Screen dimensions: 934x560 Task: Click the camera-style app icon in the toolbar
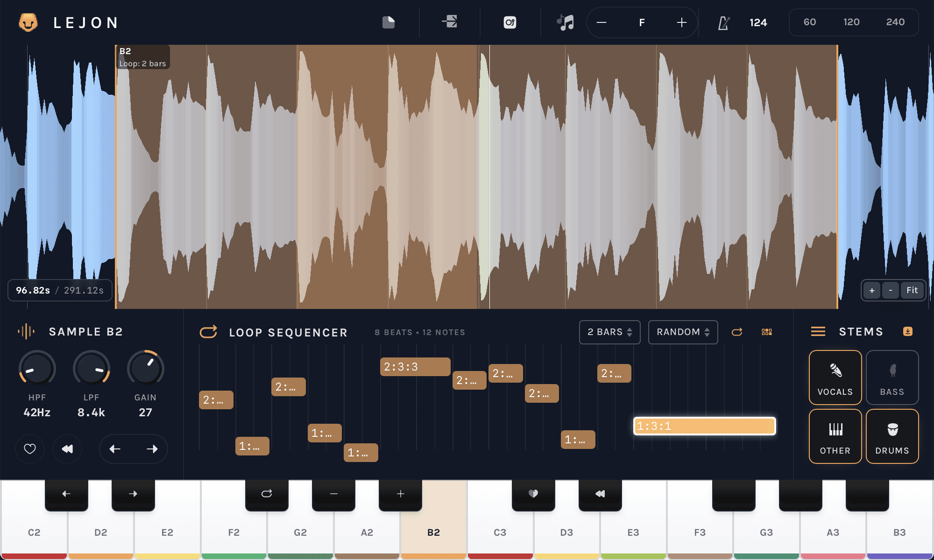tap(509, 22)
